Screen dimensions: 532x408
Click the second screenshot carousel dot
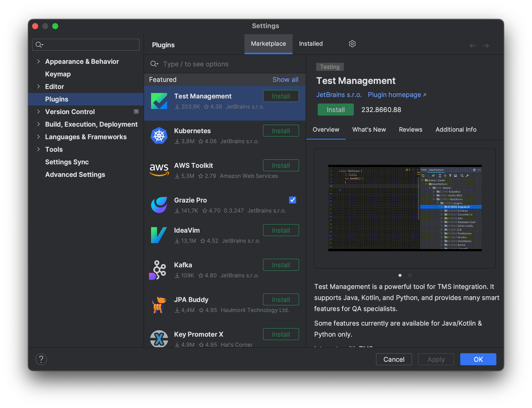tap(410, 275)
